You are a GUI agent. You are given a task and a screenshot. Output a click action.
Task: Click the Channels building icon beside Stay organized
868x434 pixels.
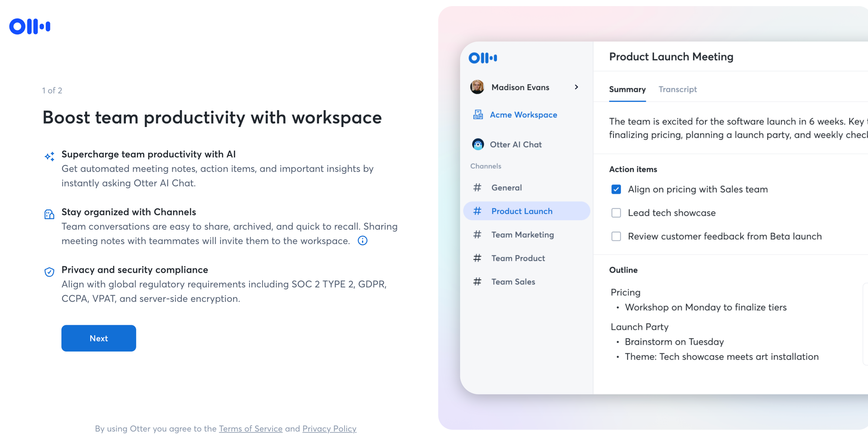click(x=49, y=214)
